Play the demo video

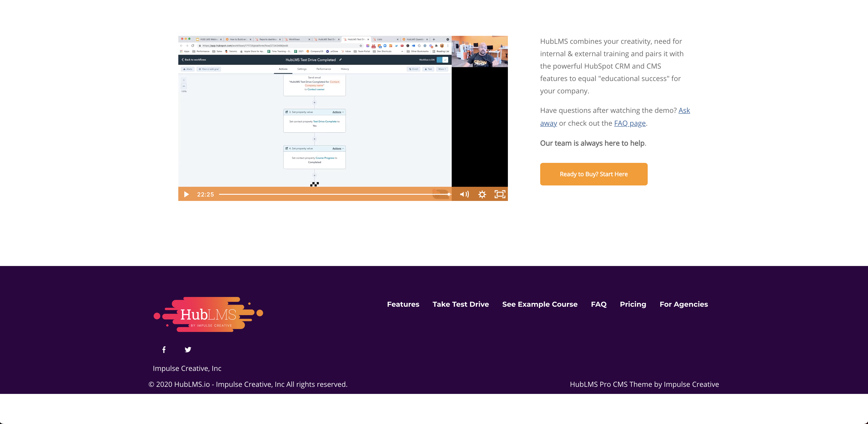tap(186, 195)
